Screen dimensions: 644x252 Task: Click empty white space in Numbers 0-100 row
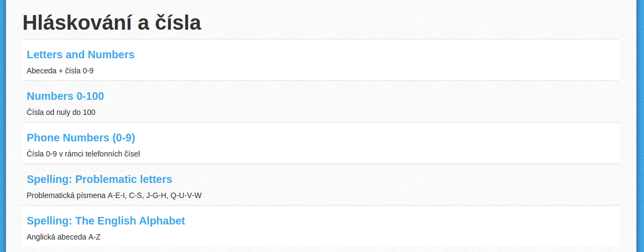point(370,101)
